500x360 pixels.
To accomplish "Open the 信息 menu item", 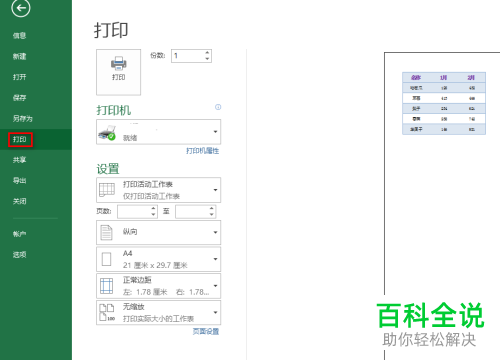I will (19, 36).
